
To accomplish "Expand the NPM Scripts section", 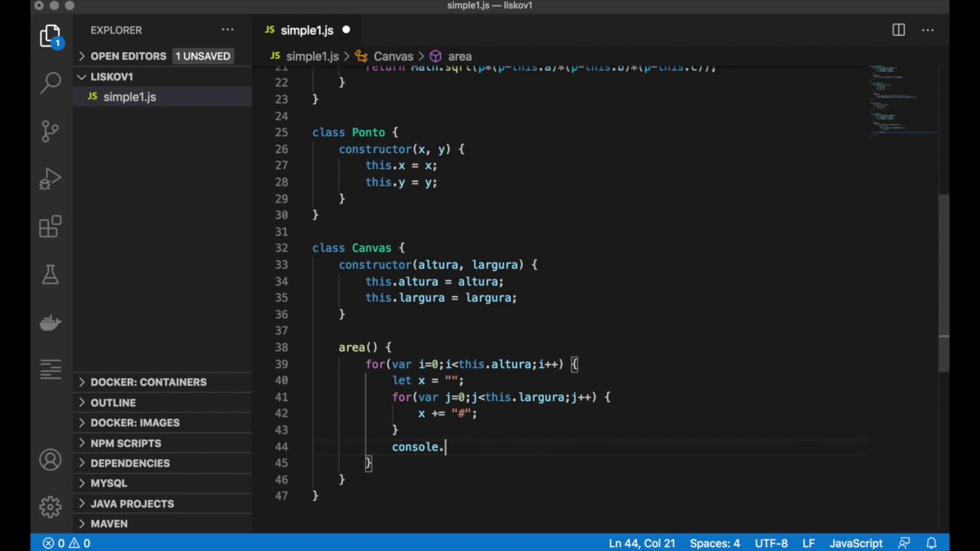I will (126, 443).
